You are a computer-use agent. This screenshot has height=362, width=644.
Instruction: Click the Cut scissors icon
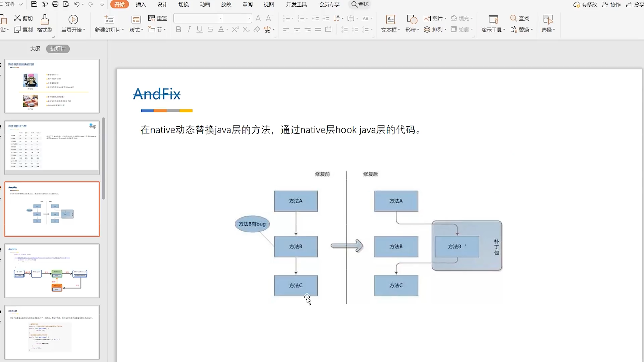coord(17,18)
